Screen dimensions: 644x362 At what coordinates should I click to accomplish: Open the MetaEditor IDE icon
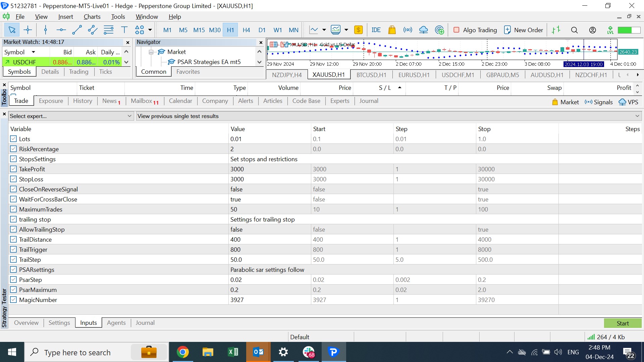[x=376, y=30]
